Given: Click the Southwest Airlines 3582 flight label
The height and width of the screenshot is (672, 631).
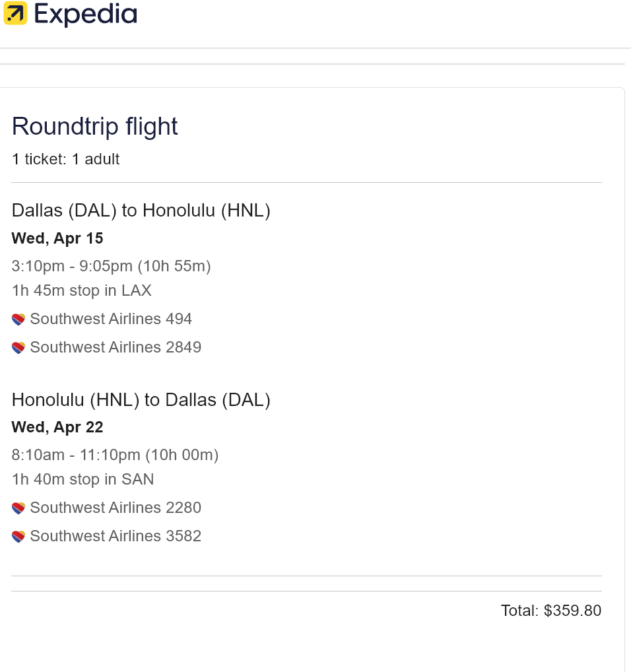Looking at the screenshot, I should [x=116, y=537].
